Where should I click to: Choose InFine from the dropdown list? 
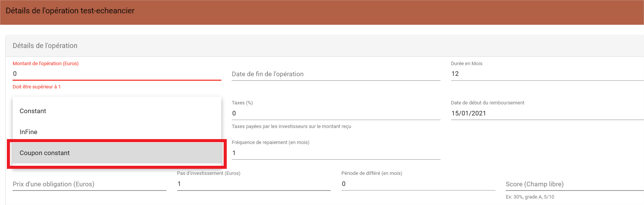pos(117,132)
